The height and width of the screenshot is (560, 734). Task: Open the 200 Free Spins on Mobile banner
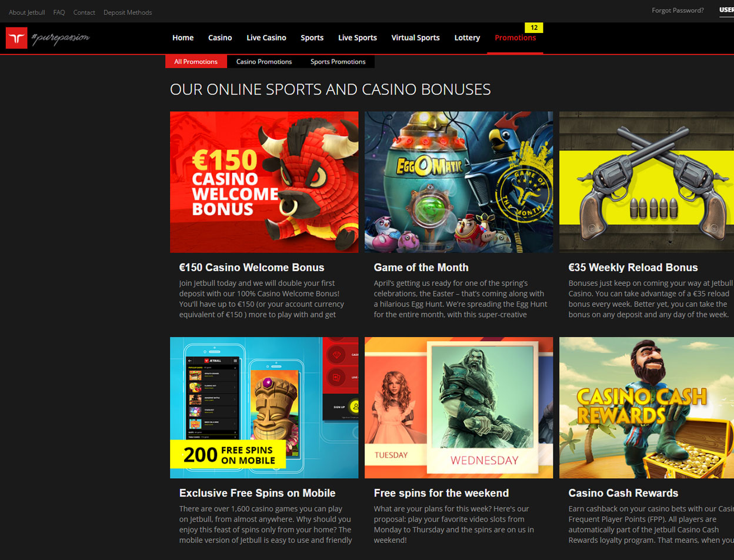264,408
